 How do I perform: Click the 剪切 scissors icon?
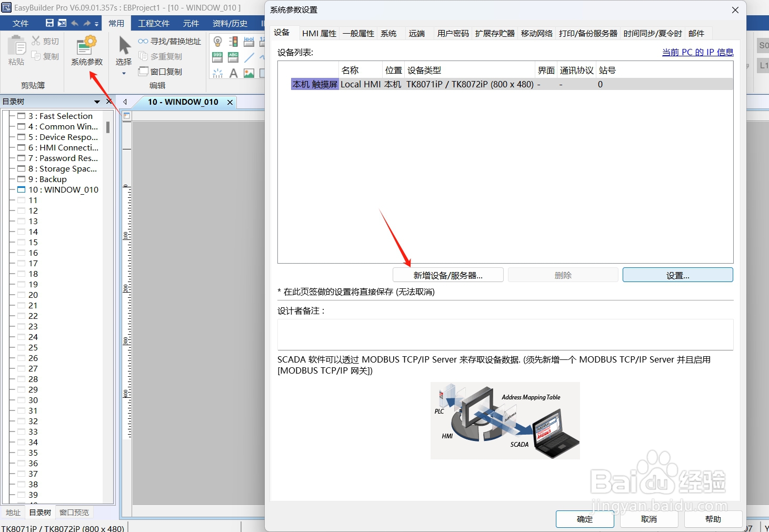[36, 41]
